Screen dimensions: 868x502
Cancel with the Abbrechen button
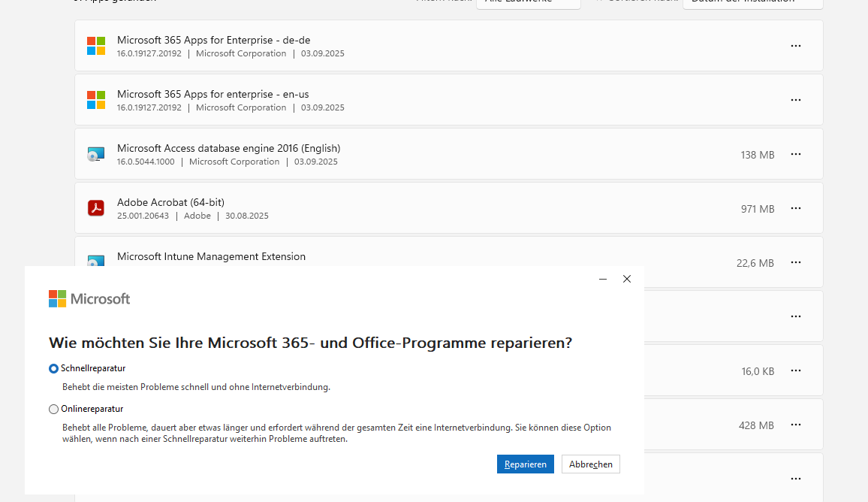tap(591, 464)
